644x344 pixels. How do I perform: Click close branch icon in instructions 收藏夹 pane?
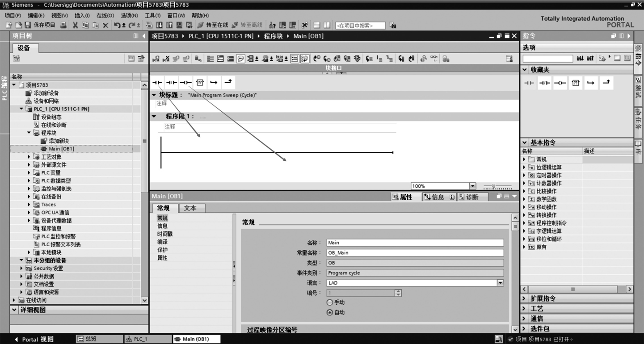pos(606,83)
